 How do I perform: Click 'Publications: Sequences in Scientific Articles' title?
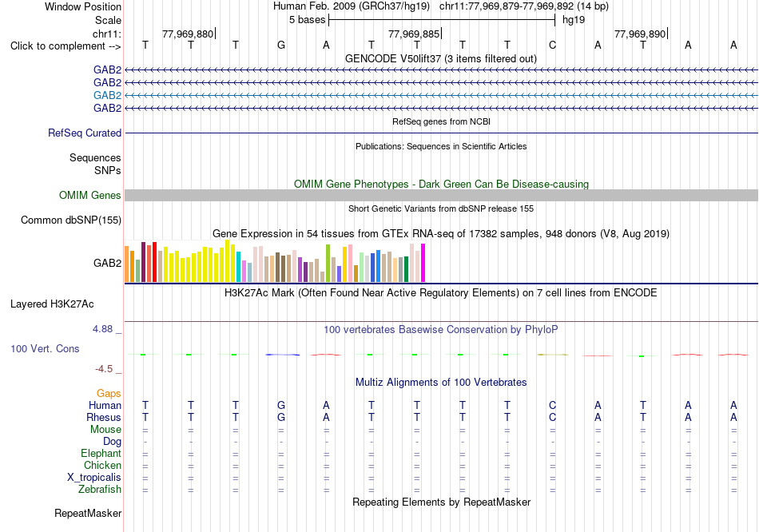[x=441, y=147]
